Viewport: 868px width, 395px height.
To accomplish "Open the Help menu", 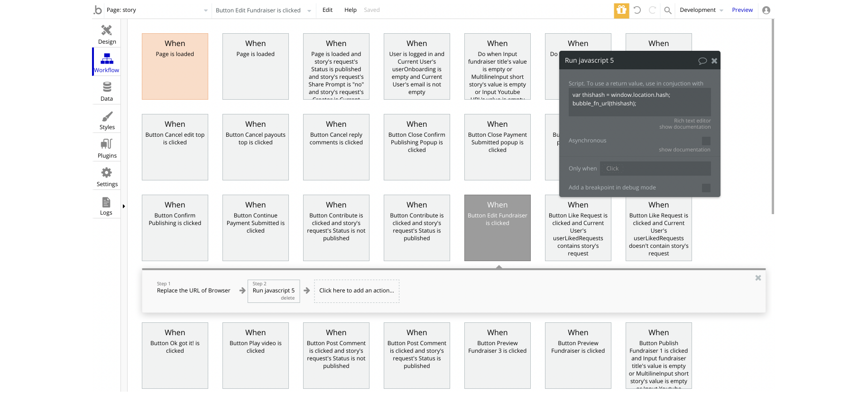I will click(351, 10).
